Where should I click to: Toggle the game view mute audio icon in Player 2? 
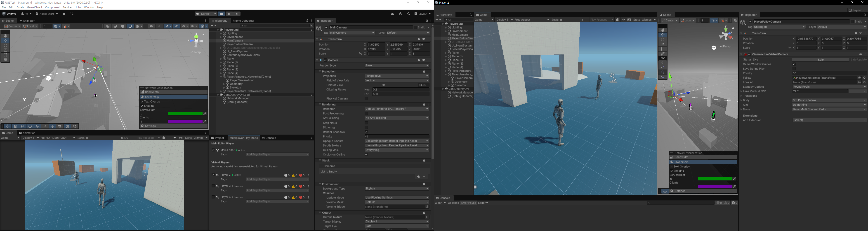(623, 20)
